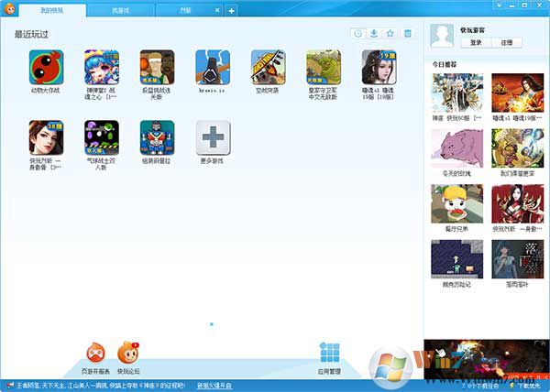Open the kracie.io game icon

pos(212,68)
